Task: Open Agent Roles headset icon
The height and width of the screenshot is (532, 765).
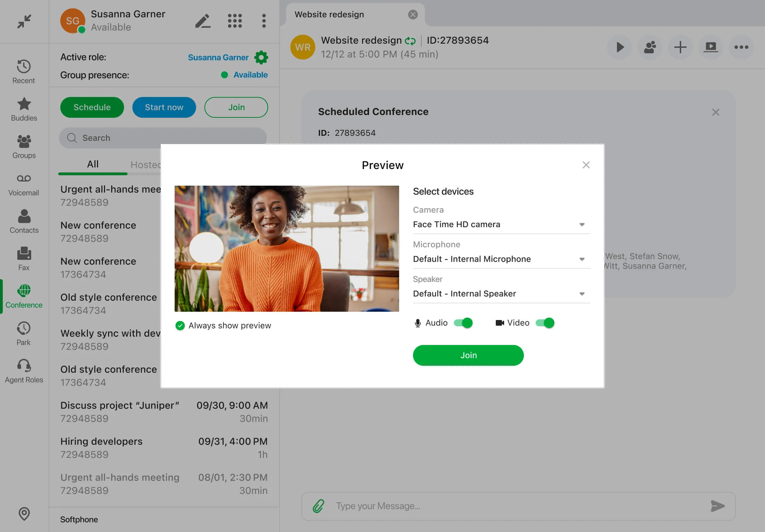Action: 24,366
